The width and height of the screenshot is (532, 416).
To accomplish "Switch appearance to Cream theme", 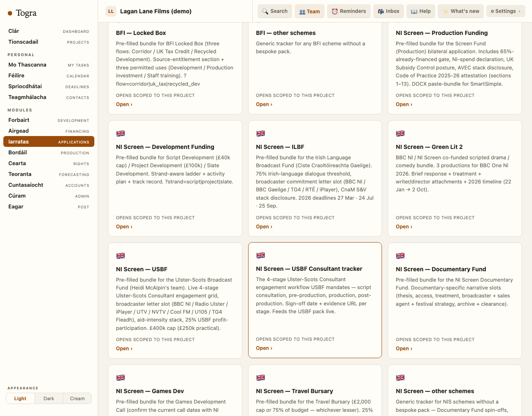I will click(77, 399).
